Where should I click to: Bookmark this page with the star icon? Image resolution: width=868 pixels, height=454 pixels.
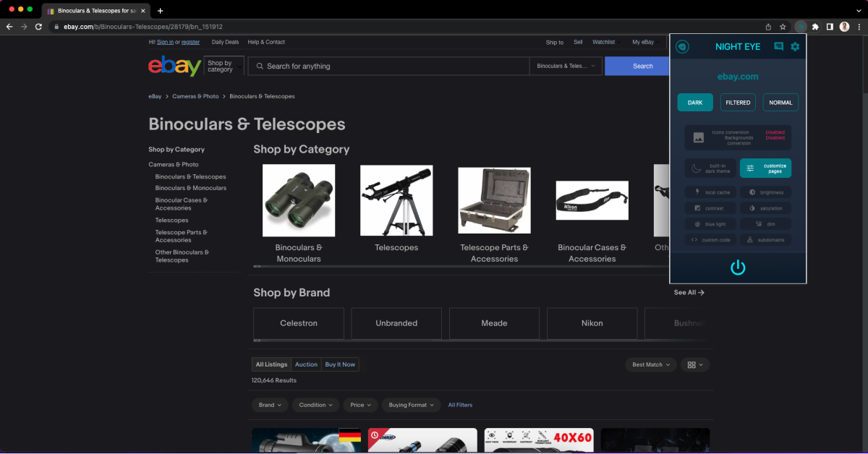pyautogui.click(x=783, y=27)
